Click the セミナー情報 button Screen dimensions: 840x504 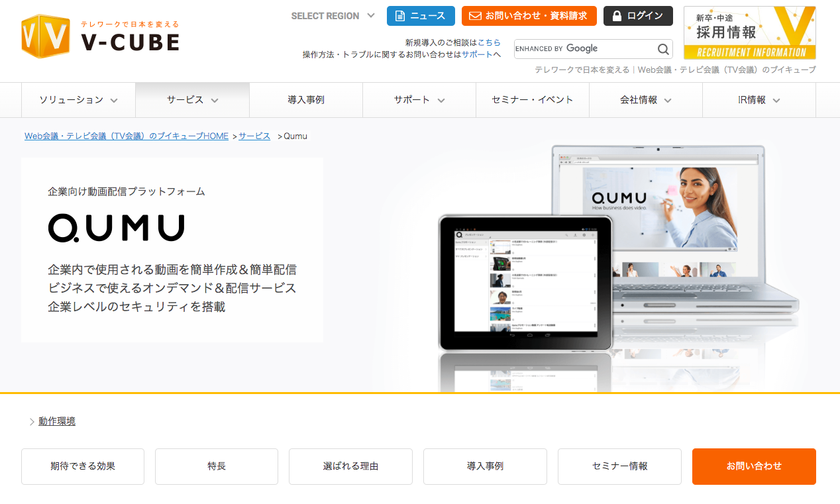[x=619, y=466]
